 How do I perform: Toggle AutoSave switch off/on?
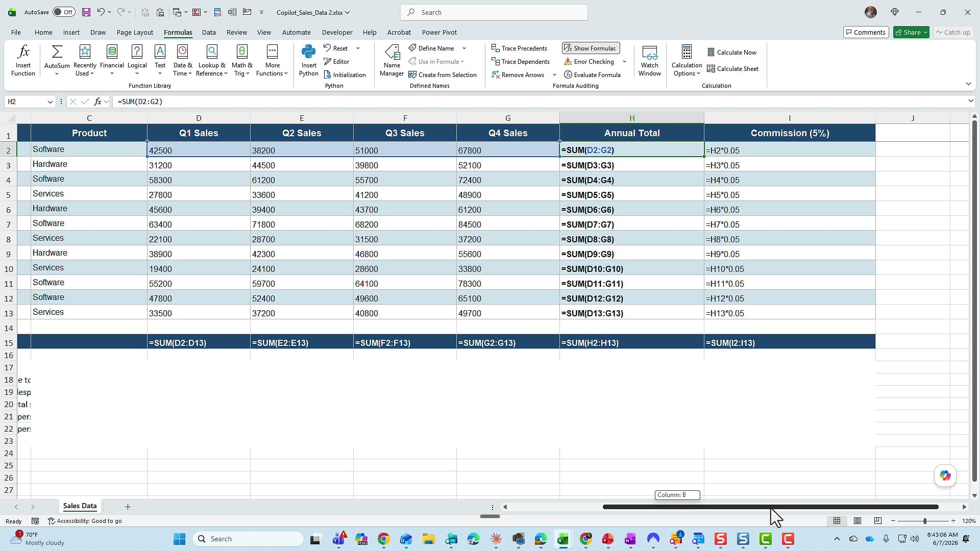pyautogui.click(x=64, y=12)
